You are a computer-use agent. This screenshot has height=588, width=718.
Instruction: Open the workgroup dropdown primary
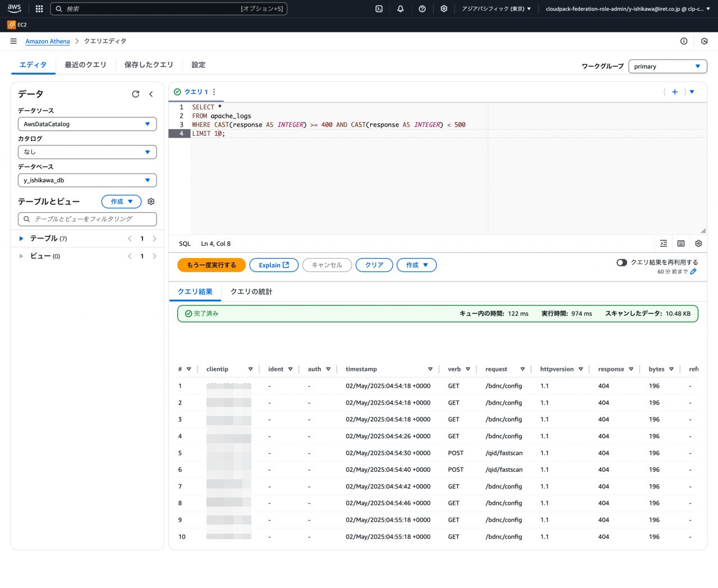(668, 66)
